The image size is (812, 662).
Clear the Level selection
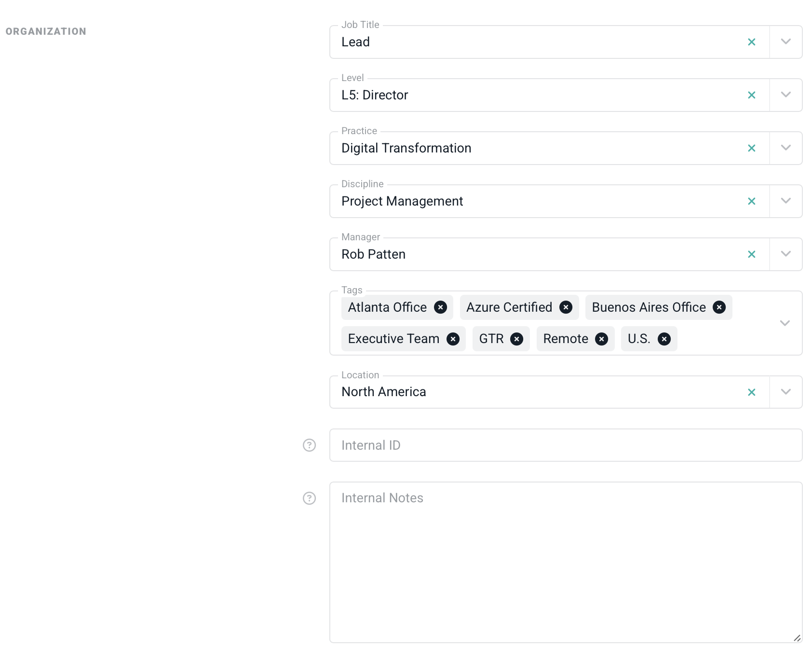pos(751,96)
